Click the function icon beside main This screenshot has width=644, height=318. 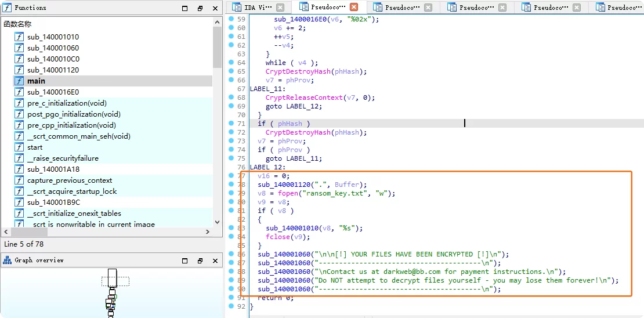[x=19, y=81]
